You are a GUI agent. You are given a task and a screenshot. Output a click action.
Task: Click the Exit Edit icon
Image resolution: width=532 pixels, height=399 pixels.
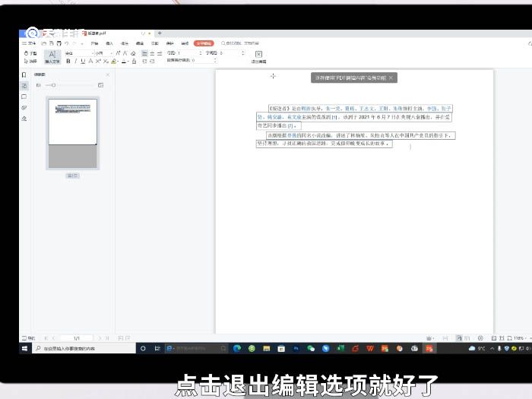point(258,56)
